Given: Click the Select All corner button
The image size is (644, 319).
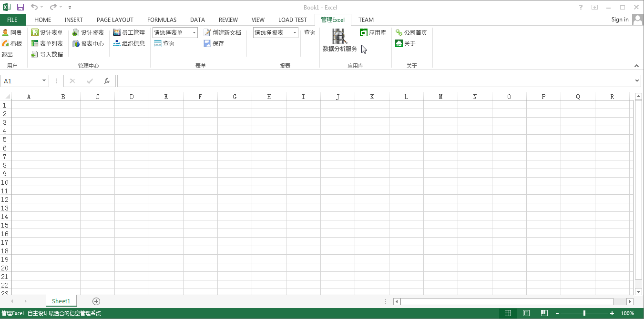Looking at the screenshot, I should [6, 97].
